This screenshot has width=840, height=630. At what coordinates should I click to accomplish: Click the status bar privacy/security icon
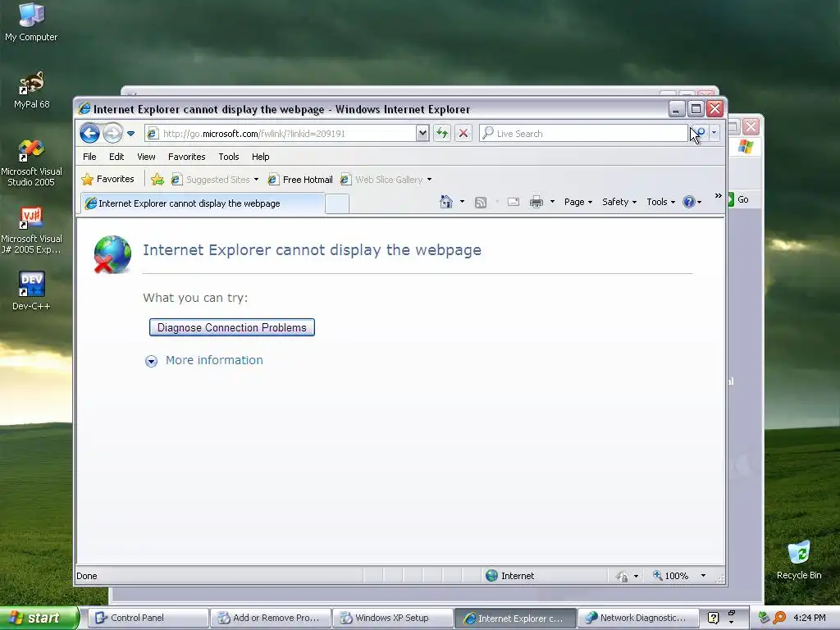622,577
